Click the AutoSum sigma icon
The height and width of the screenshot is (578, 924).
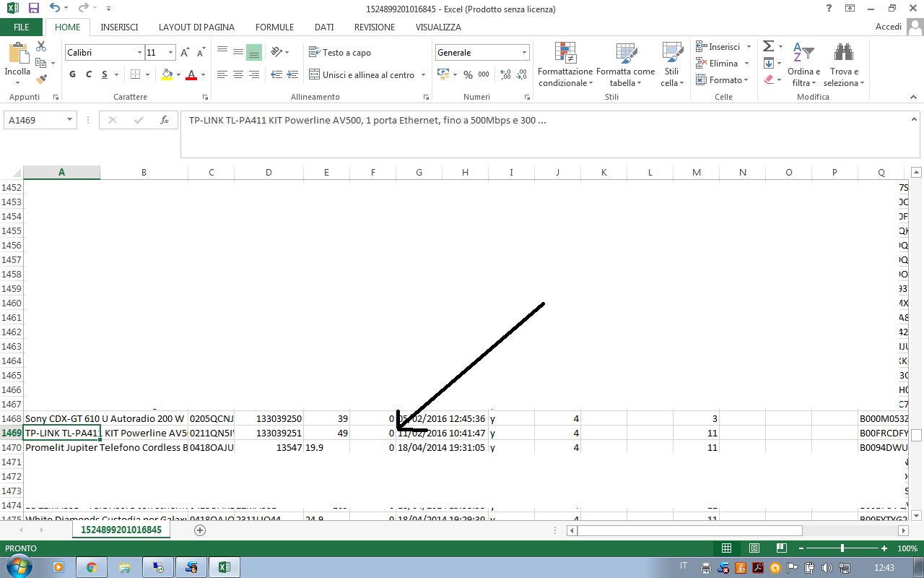pos(768,46)
